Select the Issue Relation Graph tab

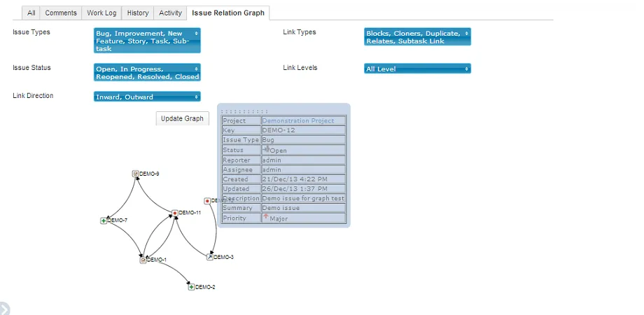[228, 13]
